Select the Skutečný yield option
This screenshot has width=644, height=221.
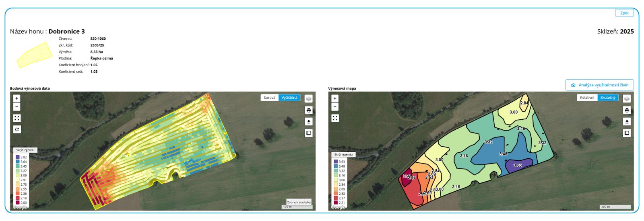pyautogui.click(x=608, y=98)
